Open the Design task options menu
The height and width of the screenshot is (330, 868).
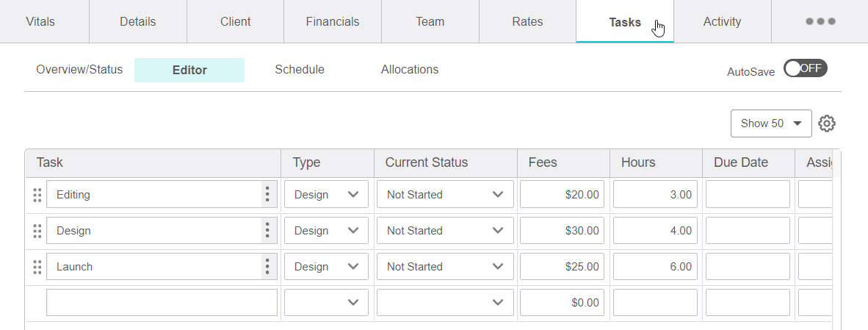(267, 231)
